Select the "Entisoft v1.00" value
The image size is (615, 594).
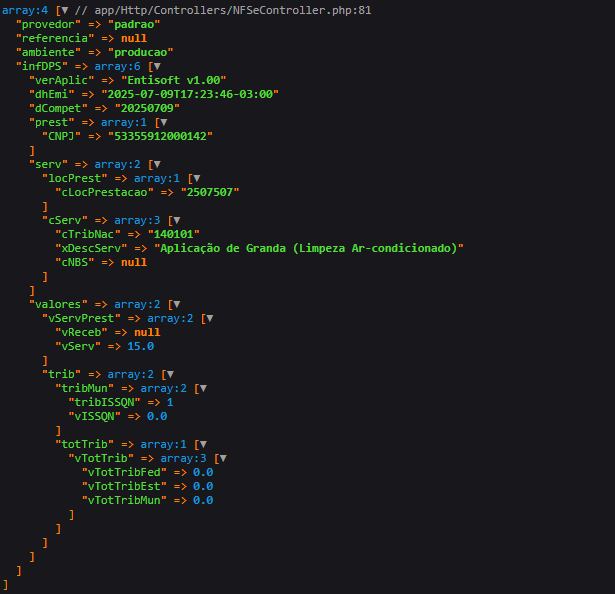coord(174,81)
